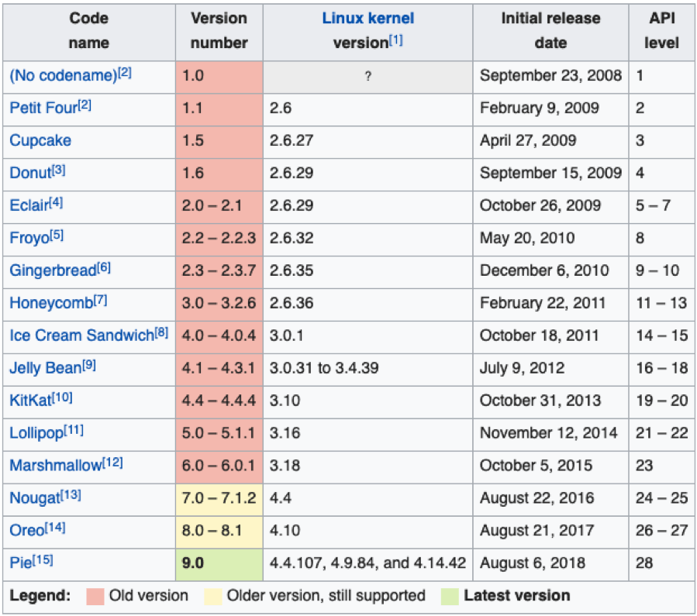The height and width of the screenshot is (616, 697).
Task: Click the Lollipop link
Action: tap(37, 432)
